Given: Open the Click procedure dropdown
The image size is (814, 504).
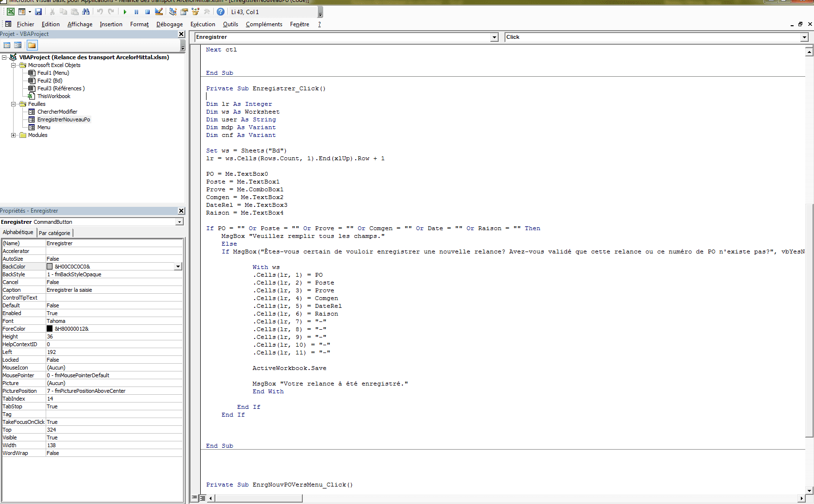Looking at the screenshot, I should click(x=804, y=37).
